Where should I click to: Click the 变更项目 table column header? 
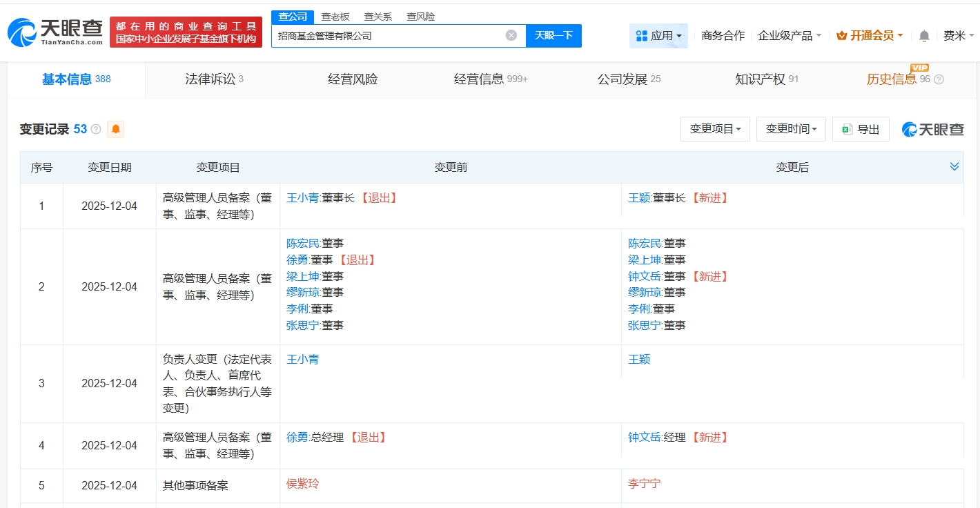[x=218, y=168]
